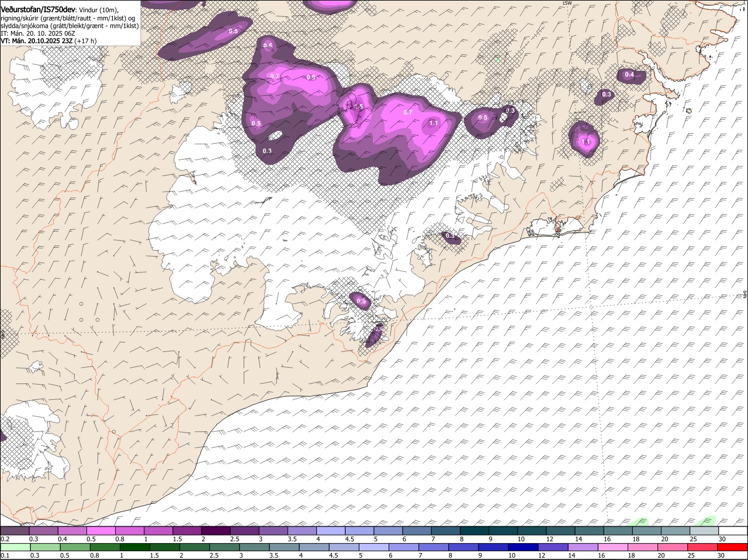Click the '15W' longitude label at the top
The image size is (748, 560).
pos(566,3)
